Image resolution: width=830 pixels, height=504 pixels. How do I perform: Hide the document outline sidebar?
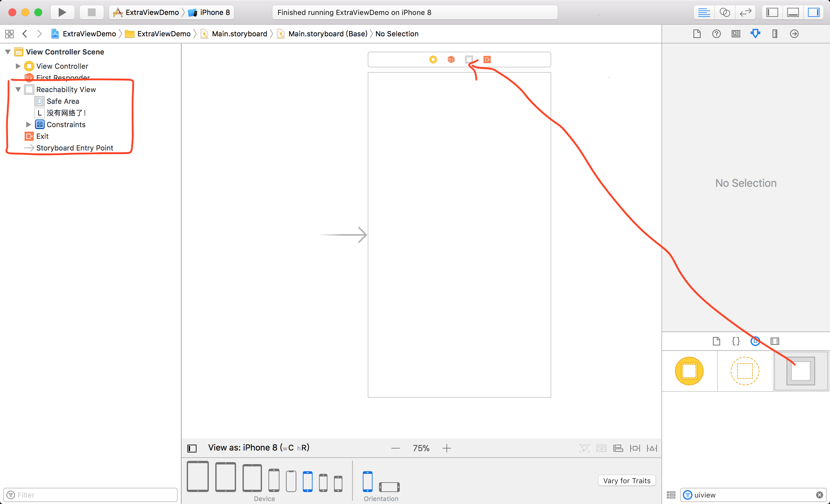click(x=192, y=448)
